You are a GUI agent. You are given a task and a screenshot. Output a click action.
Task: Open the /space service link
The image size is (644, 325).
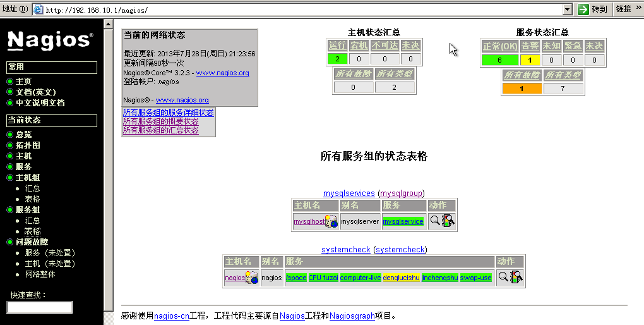click(x=296, y=278)
